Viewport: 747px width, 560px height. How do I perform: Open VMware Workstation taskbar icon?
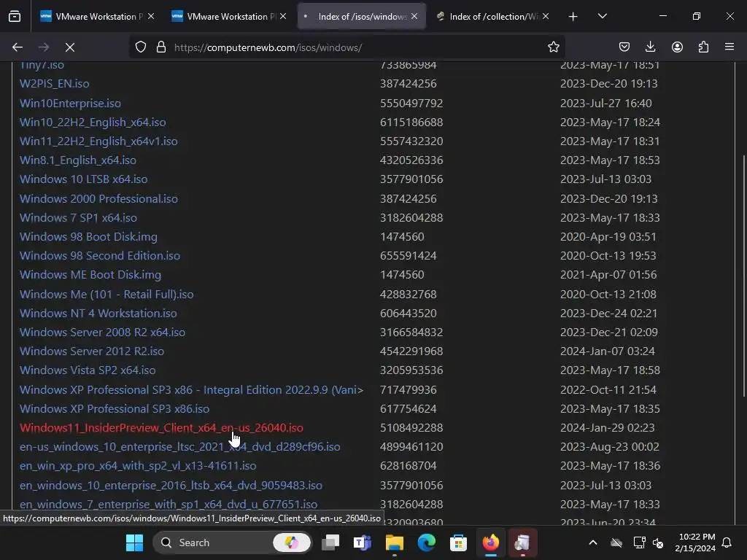click(x=522, y=542)
